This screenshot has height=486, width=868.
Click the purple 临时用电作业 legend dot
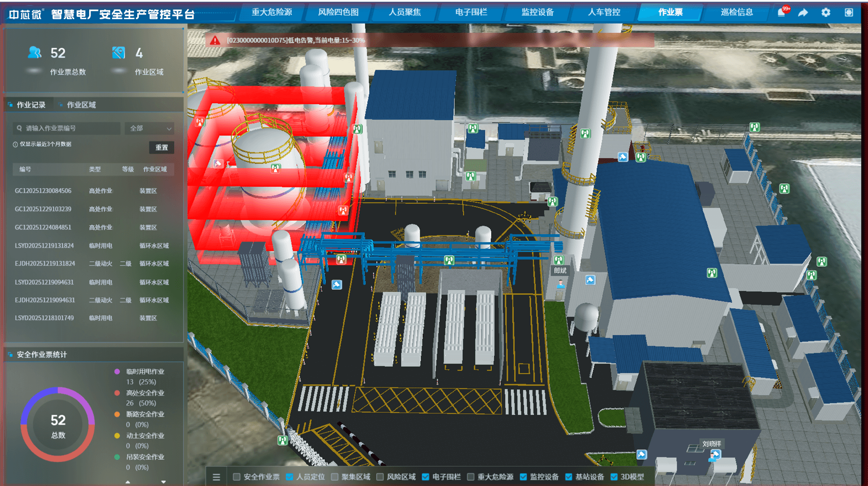[117, 372]
